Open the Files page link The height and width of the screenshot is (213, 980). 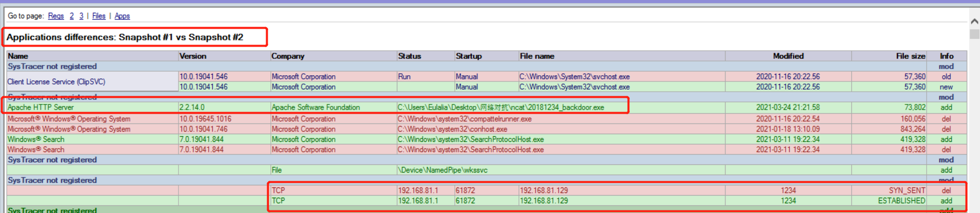(x=98, y=16)
